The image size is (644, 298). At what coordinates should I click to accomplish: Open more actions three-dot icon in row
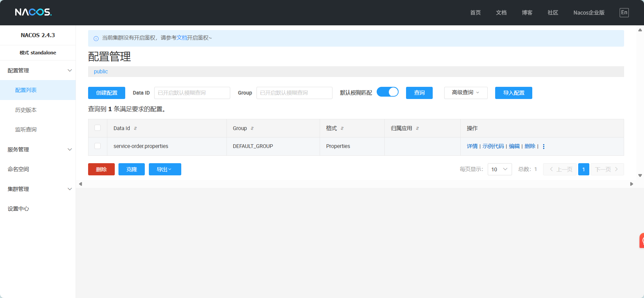click(543, 147)
